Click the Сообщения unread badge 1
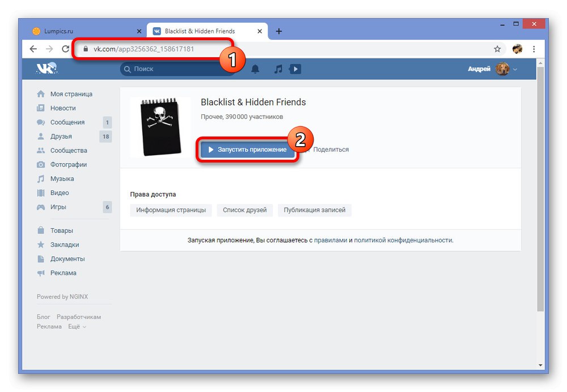The width and height of the screenshot is (567, 392). 107,122
